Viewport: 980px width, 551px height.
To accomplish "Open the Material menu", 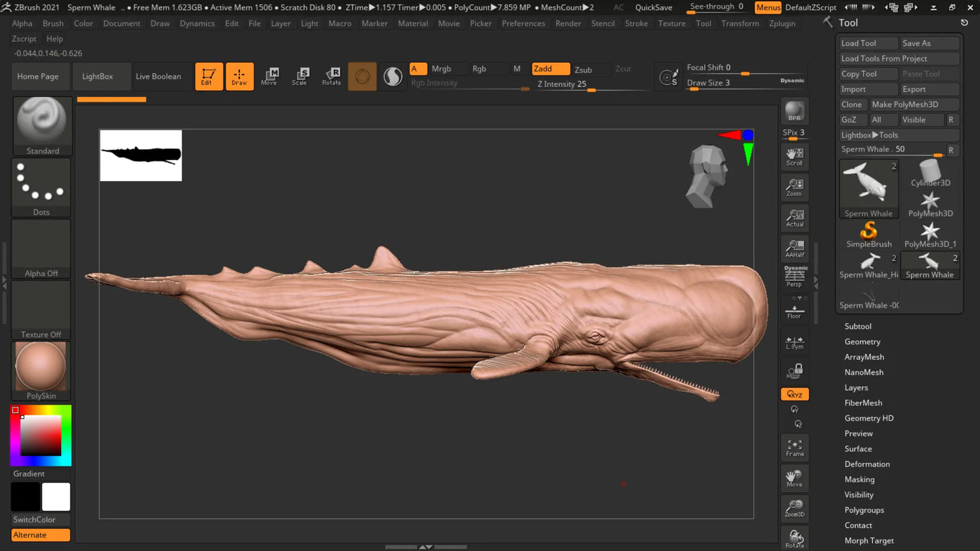I will click(x=412, y=23).
